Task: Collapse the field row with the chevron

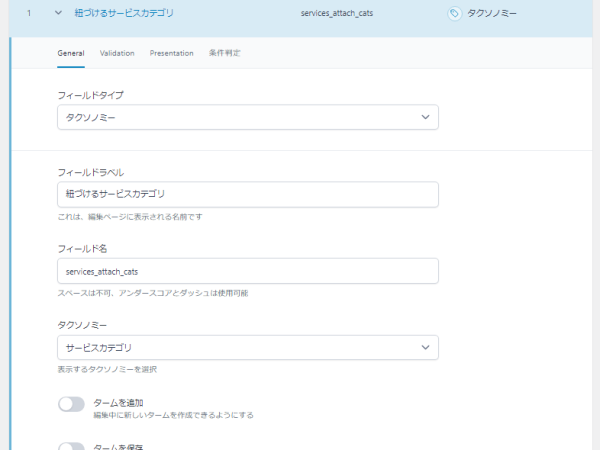Action: (x=58, y=14)
